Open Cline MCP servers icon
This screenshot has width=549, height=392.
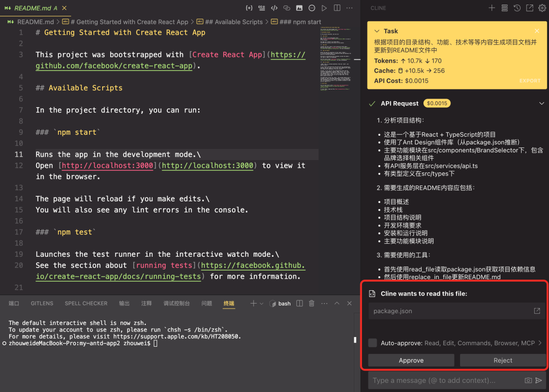click(505, 8)
